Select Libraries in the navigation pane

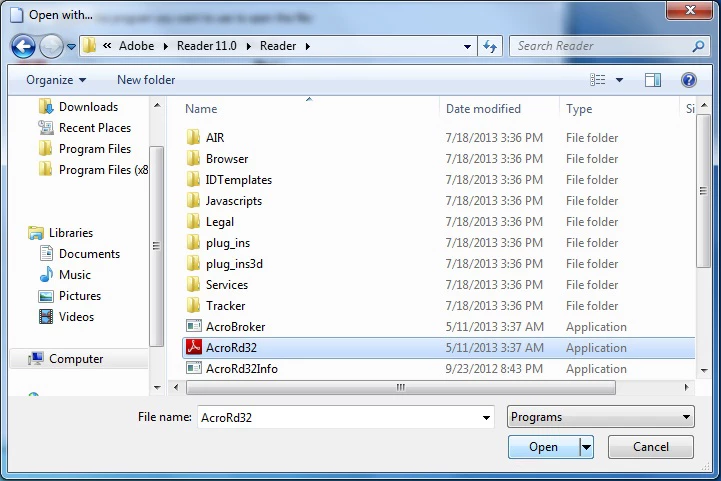[x=60, y=233]
